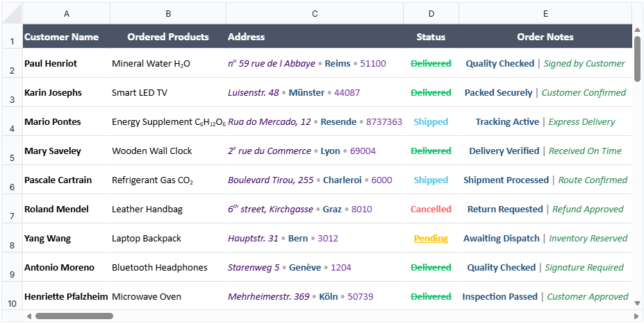Image resolution: width=644 pixels, height=324 pixels.
Task: Select the Boulevard Tirou Charleroi address cell
Action: tap(315, 180)
